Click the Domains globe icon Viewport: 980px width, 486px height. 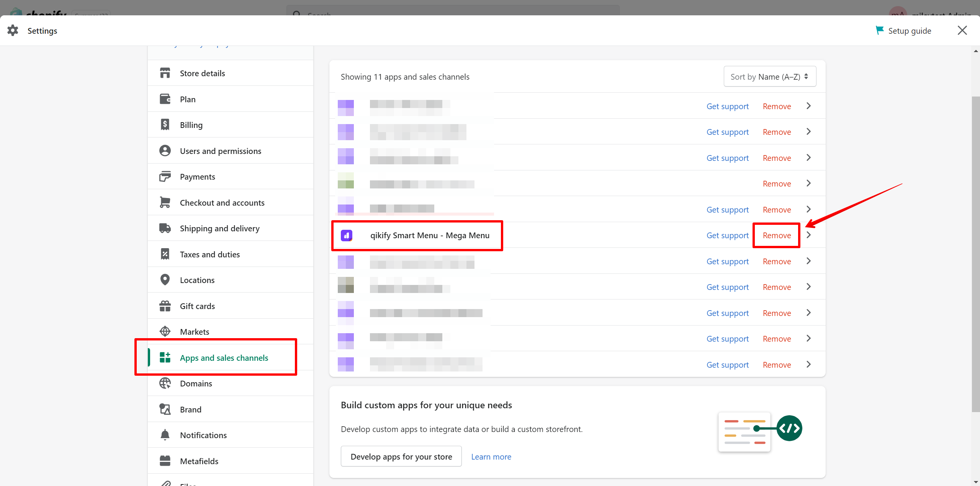pyautogui.click(x=165, y=383)
